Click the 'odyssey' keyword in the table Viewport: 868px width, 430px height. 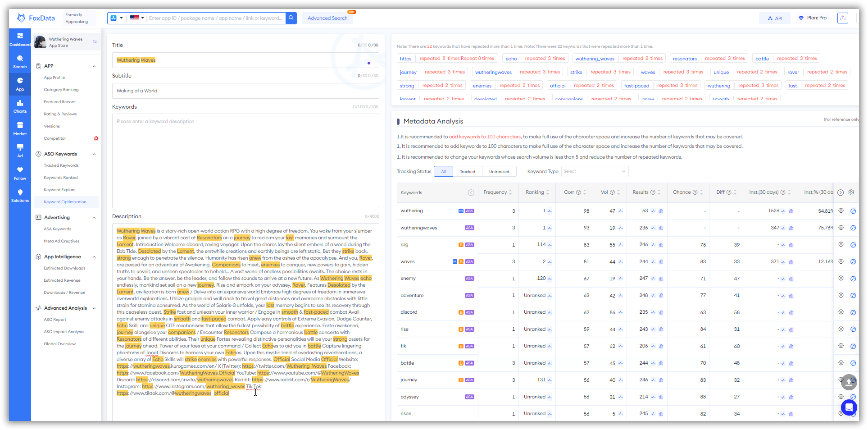coord(409,397)
